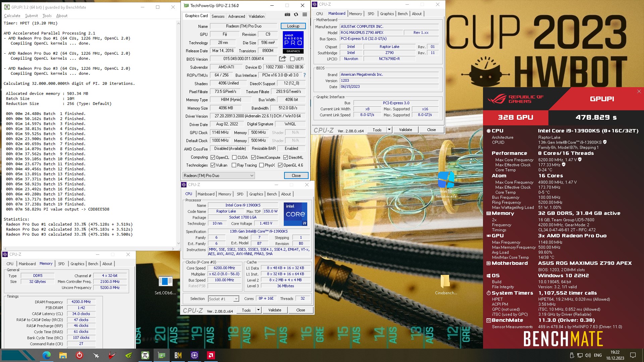Toggle the DirectCompute checkbox
The image size is (644, 362).
[x=253, y=158]
